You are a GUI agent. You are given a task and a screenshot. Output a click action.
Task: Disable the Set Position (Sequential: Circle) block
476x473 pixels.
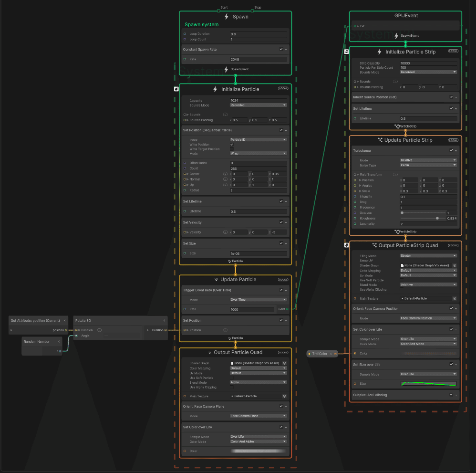pyautogui.click(x=281, y=130)
